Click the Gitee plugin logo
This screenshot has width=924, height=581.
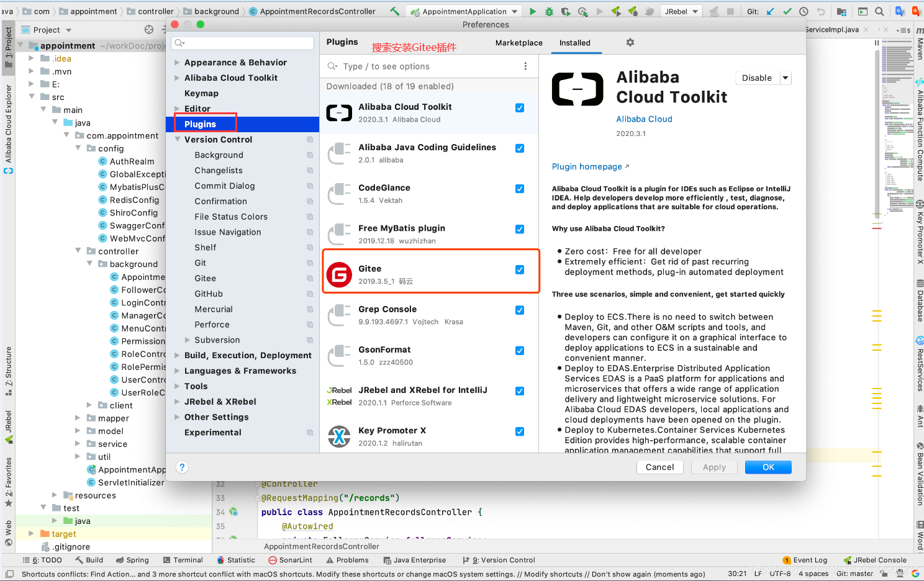[x=340, y=274]
